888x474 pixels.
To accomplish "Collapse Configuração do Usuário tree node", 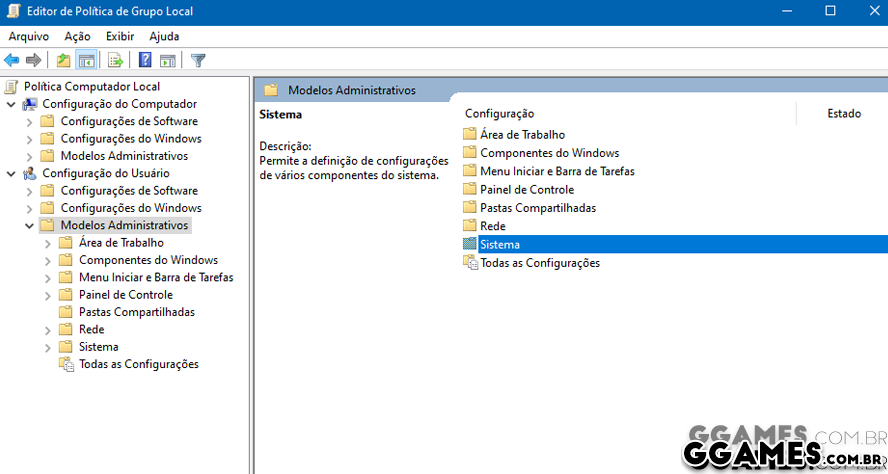I will 11,173.
